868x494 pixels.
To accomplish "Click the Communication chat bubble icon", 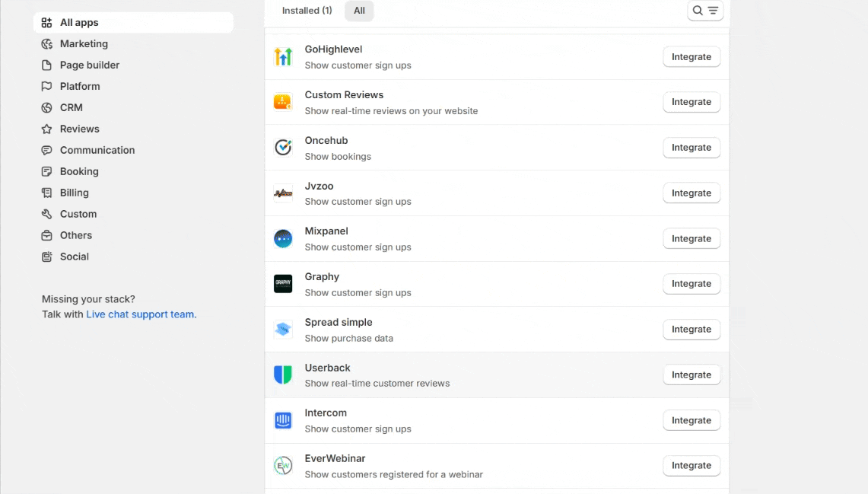I will tap(46, 150).
